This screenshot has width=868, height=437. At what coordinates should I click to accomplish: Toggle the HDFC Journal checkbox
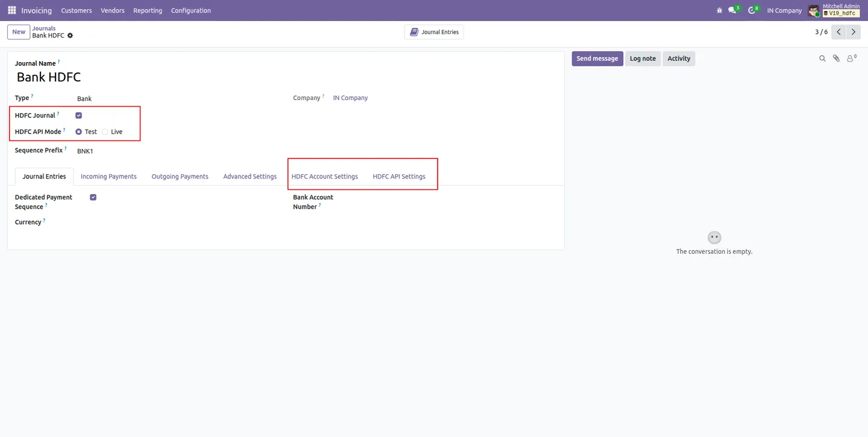(x=78, y=115)
